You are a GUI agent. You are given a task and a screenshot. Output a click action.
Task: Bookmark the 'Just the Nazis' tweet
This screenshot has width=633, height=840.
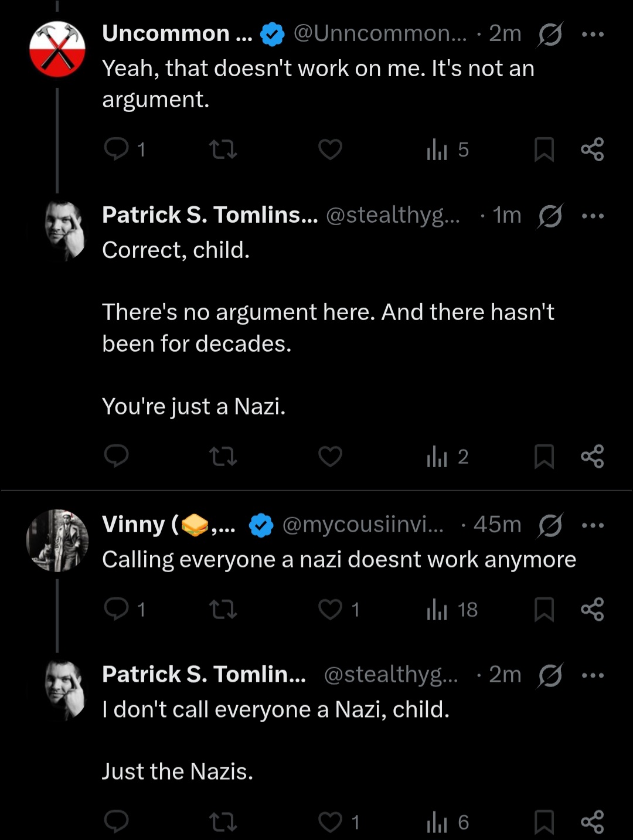pos(544,822)
